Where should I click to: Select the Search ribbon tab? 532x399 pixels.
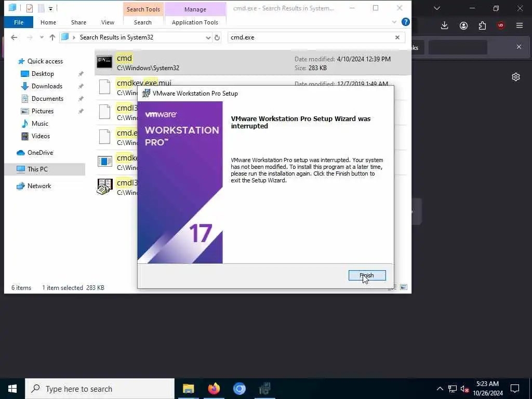click(x=142, y=22)
